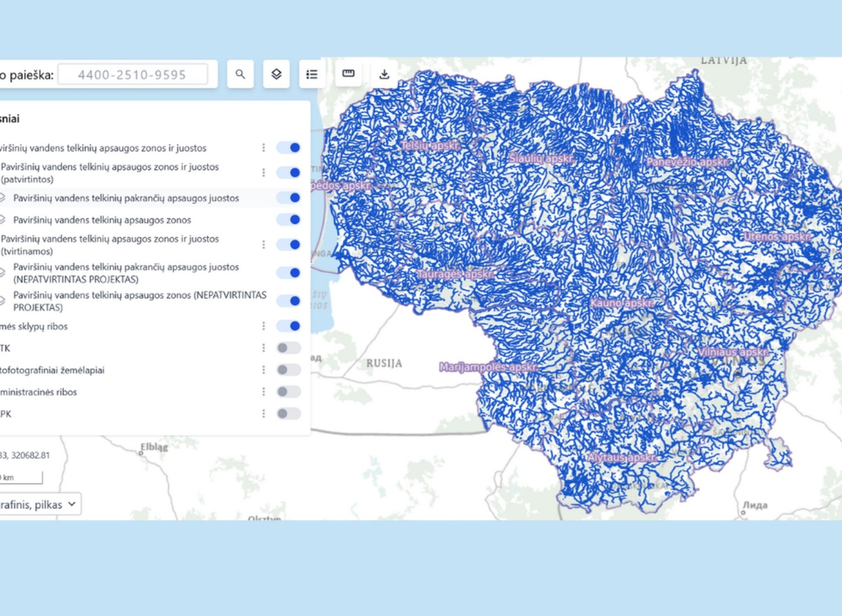This screenshot has height=616, width=842.
Task: Toggle approved 'pakrančių apsaugos juostos' layer under (patvirtintos)
Action: (x=288, y=197)
